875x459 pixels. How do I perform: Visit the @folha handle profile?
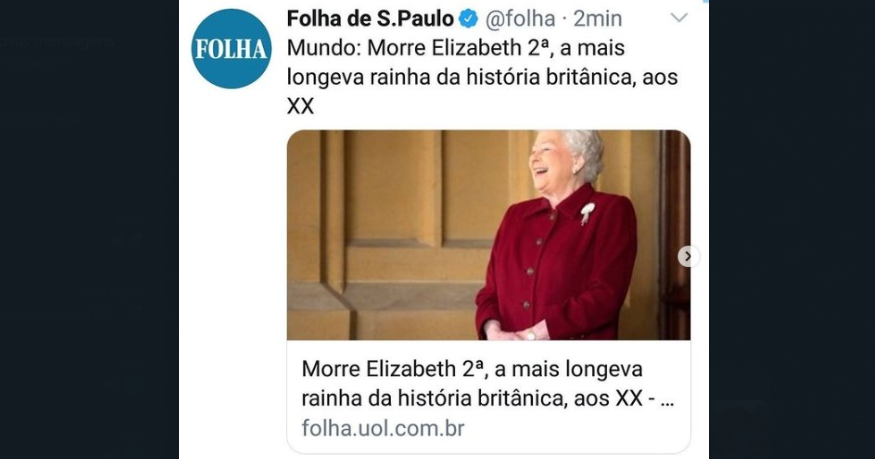(x=520, y=19)
